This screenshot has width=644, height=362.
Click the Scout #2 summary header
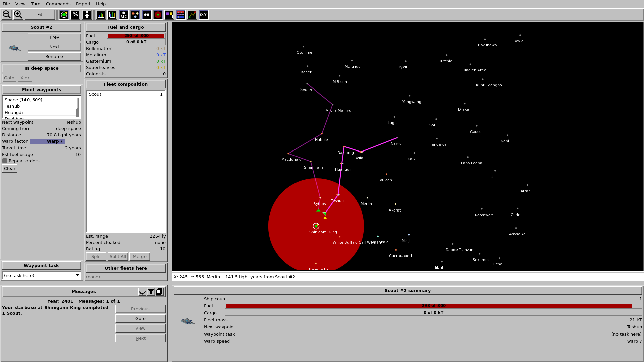point(408,291)
